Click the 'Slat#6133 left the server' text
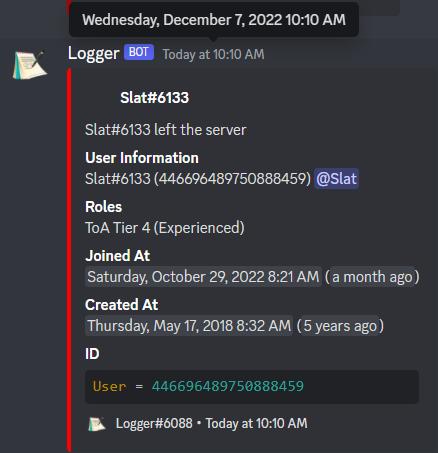 tap(166, 130)
